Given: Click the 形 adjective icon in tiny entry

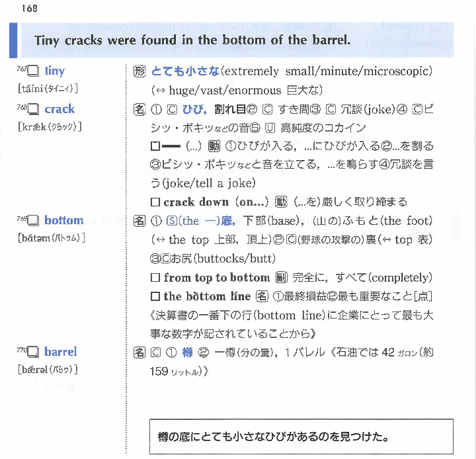Looking at the screenshot, I should pos(139,71).
